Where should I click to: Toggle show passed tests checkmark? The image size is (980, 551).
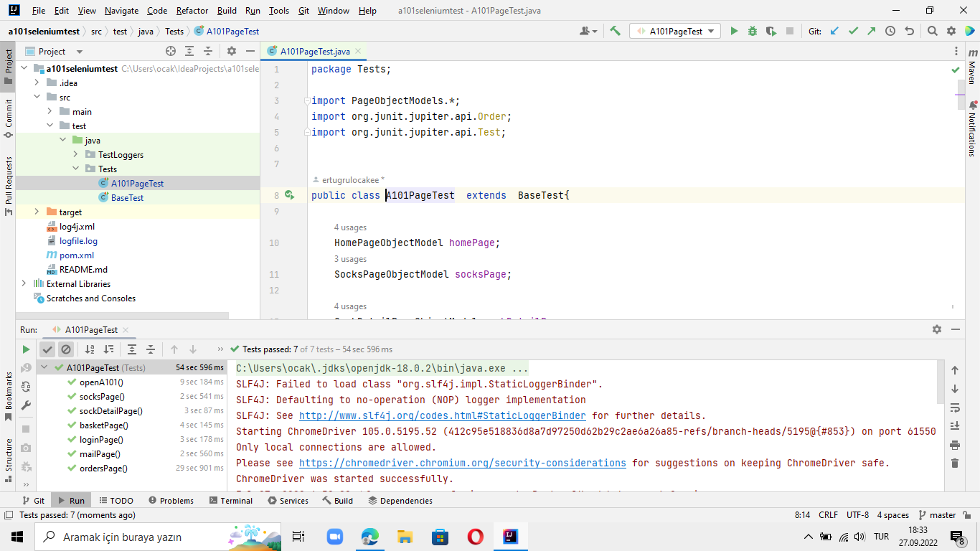47,349
